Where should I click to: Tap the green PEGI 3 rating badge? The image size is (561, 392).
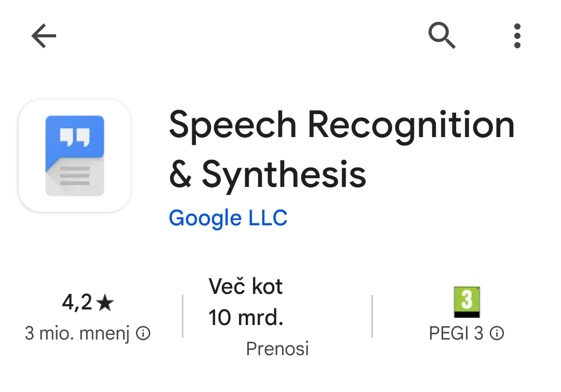tap(466, 299)
